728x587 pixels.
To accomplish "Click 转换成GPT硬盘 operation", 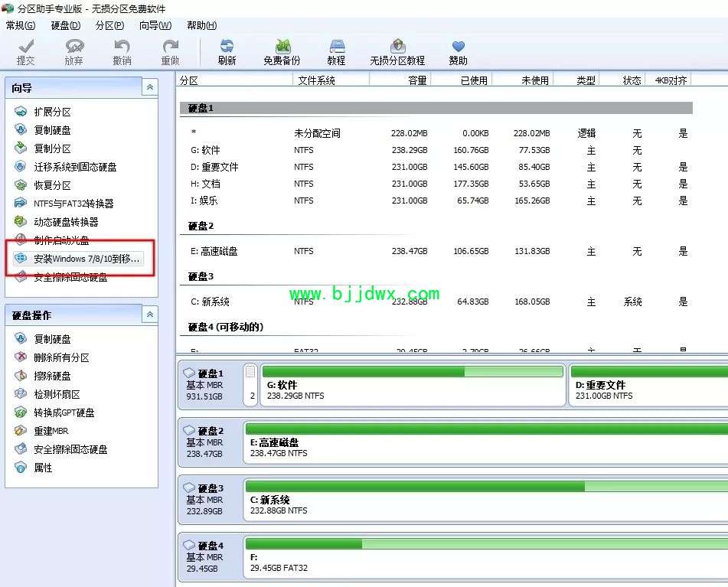I will [54, 413].
